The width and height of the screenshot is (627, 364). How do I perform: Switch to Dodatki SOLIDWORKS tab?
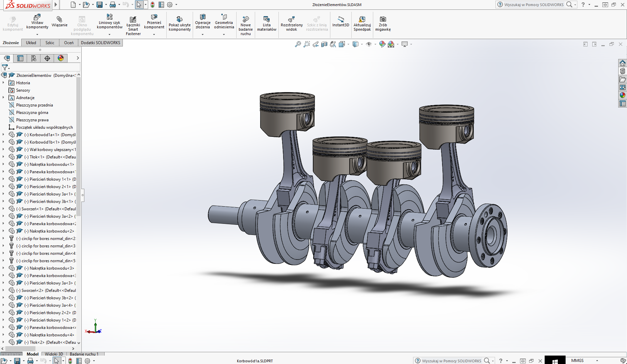[x=101, y=43]
